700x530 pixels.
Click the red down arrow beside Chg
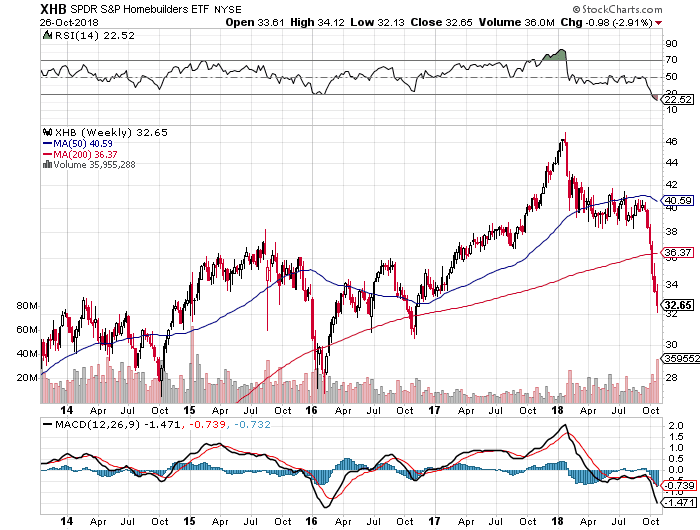(658, 23)
